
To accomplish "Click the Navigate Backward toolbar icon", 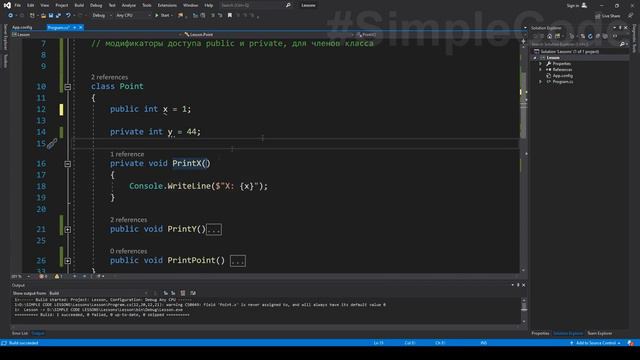I will click(x=10, y=16).
